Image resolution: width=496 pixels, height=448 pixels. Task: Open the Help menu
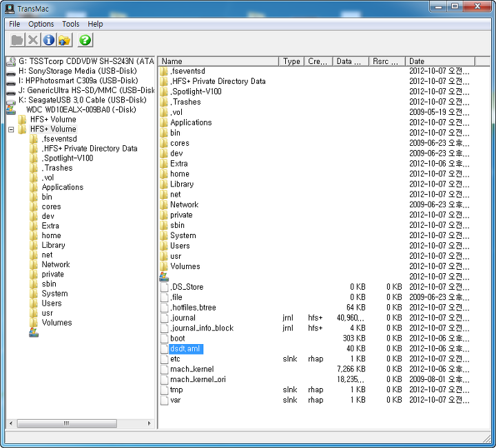[95, 24]
